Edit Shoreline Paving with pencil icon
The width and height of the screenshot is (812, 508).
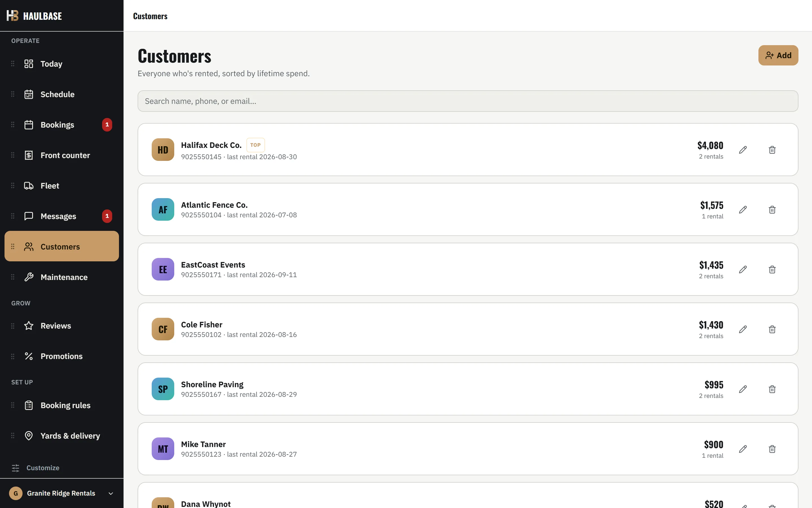743,389
